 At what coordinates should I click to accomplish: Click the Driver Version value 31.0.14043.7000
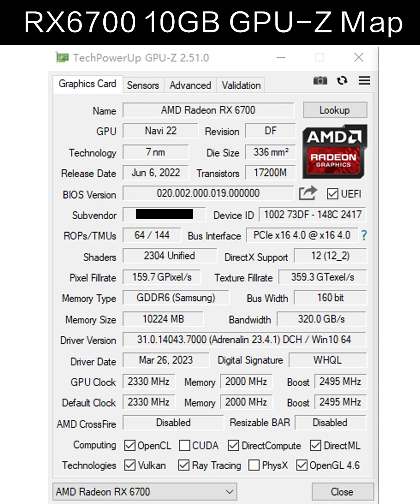(x=244, y=339)
